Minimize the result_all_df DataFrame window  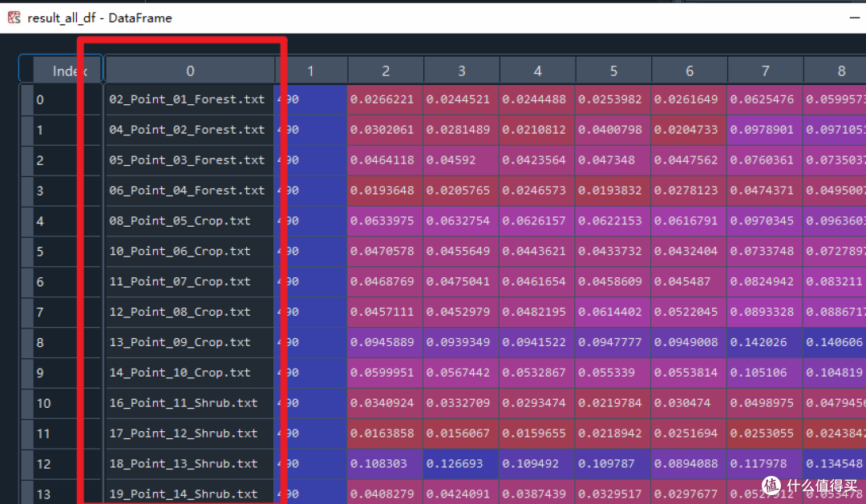click(x=855, y=18)
